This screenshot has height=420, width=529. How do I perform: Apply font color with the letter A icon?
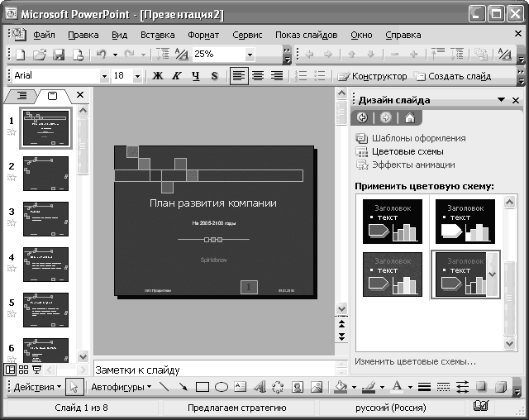tap(397, 387)
